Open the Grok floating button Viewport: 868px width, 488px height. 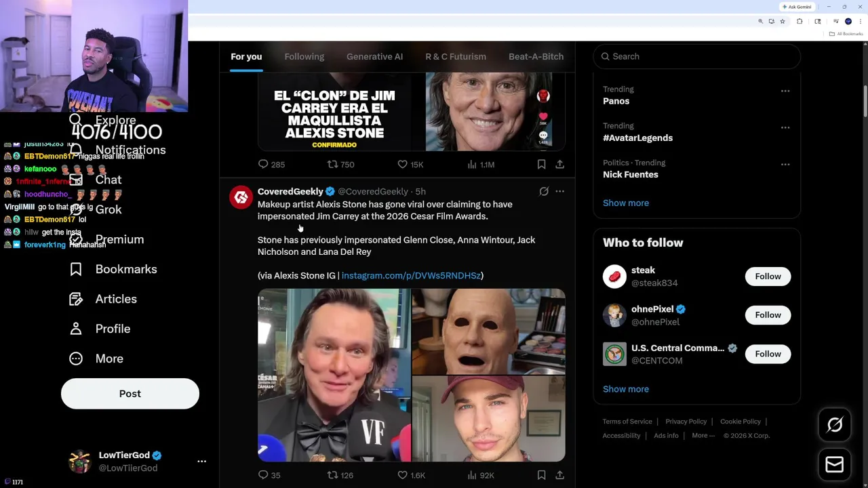click(835, 425)
